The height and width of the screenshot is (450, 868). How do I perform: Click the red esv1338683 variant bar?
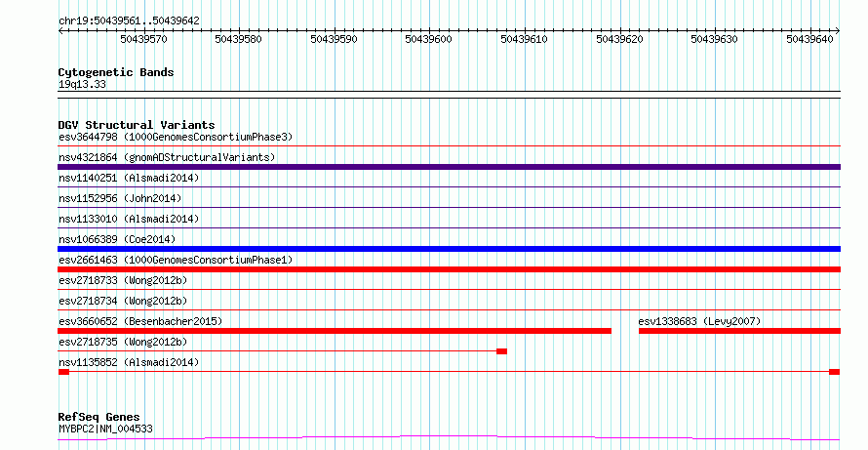(x=739, y=331)
